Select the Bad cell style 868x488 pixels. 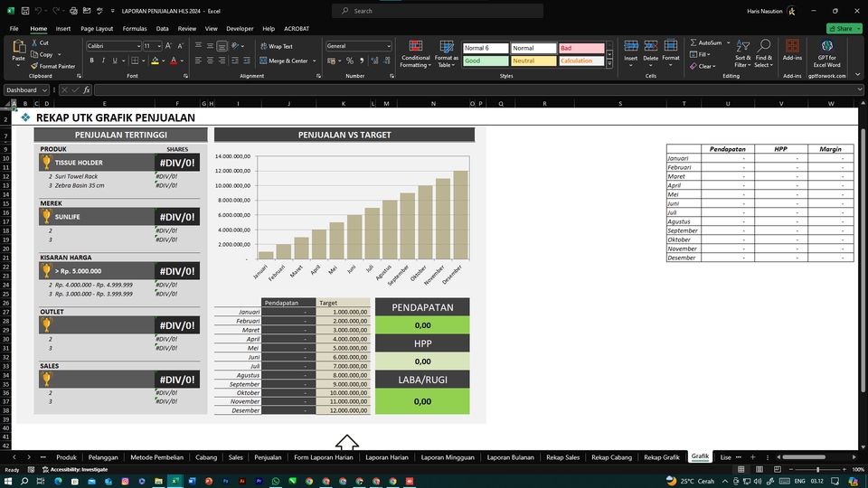[581, 48]
